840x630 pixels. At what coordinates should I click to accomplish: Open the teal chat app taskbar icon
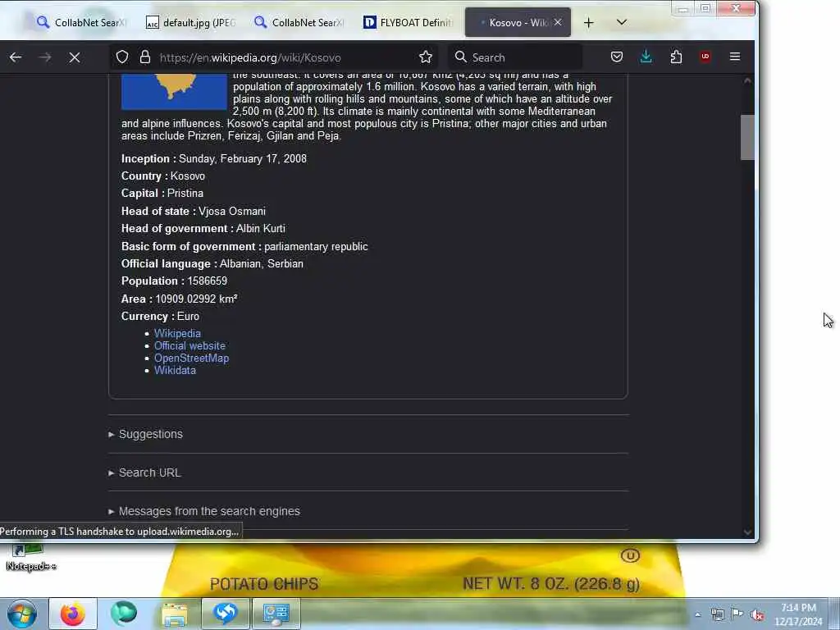(124, 614)
